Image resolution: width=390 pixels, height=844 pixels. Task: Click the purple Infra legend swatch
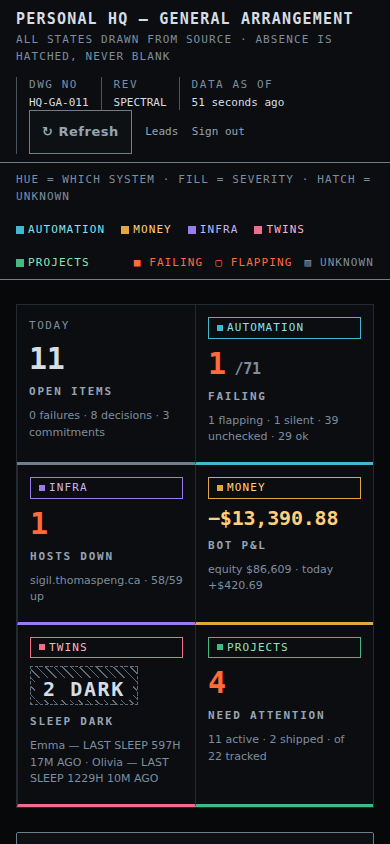coord(192,230)
